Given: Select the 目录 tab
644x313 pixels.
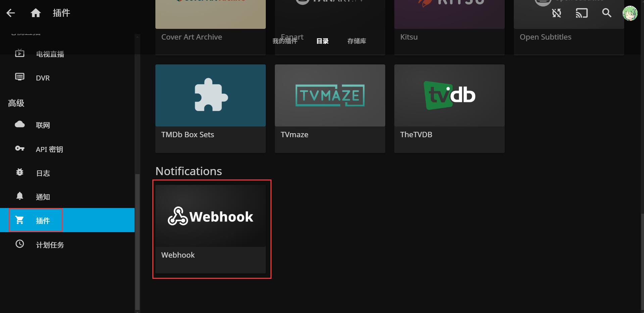Looking at the screenshot, I should click(322, 41).
